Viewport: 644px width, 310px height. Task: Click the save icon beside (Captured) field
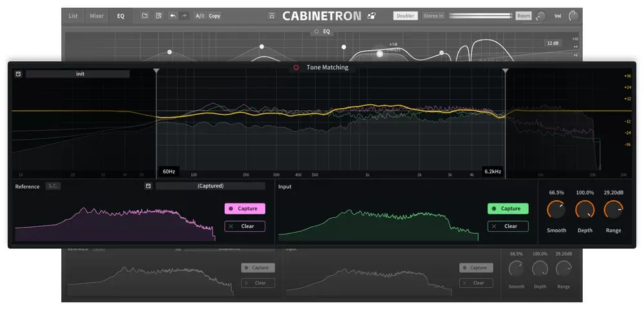point(148,186)
